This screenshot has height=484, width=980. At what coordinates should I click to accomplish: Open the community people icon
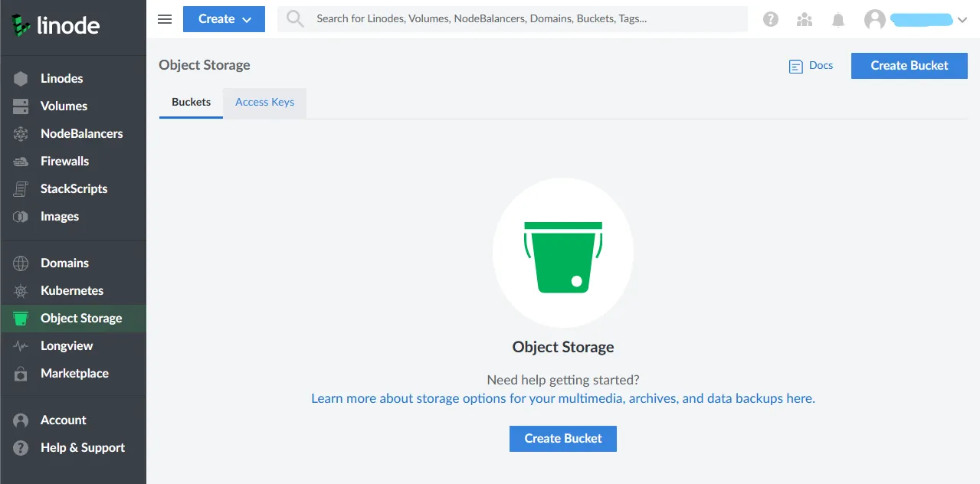(805, 20)
